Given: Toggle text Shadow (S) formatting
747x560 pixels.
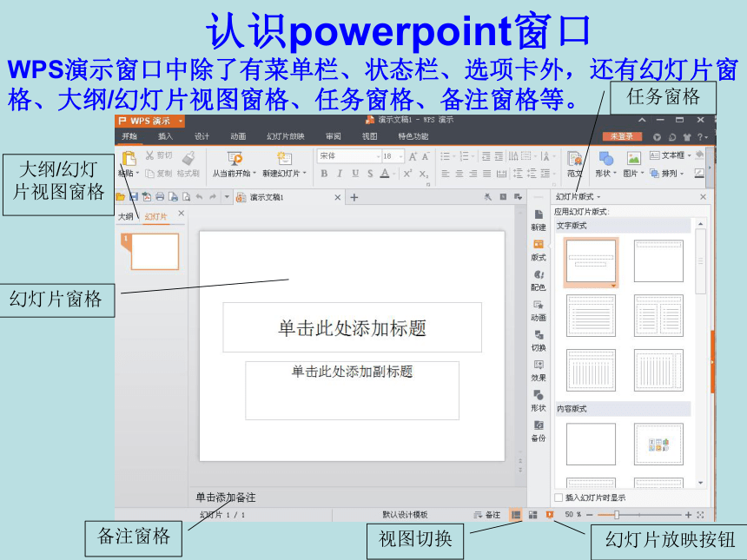Looking at the screenshot, I should coord(370,174).
